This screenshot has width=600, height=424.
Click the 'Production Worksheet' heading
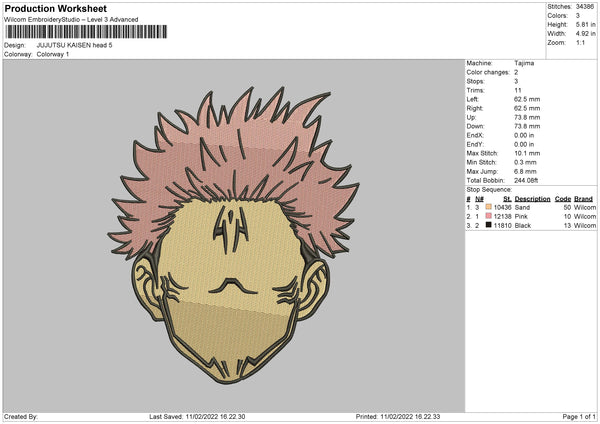[x=55, y=8]
